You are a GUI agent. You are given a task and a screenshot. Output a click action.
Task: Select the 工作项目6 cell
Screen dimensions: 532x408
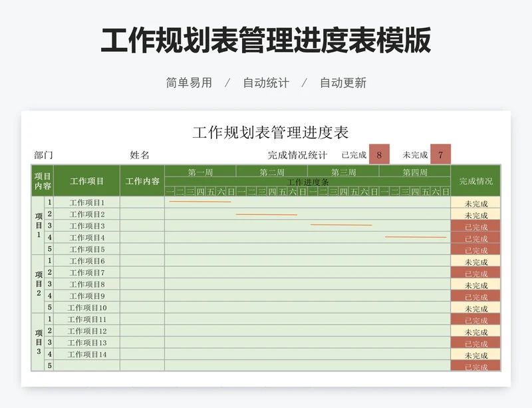point(87,261)
